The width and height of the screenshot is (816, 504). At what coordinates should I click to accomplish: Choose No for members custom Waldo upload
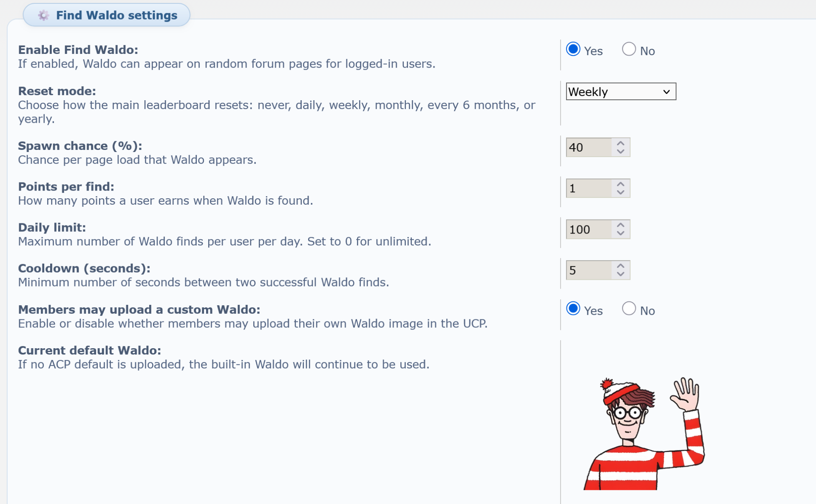coord(629,309)
